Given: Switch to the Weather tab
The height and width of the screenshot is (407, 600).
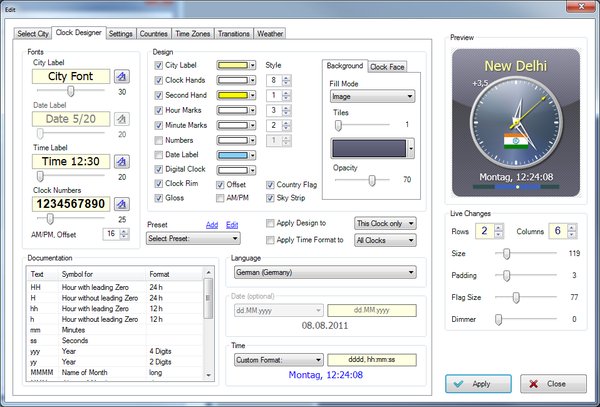Looking at the screenshot, I should [x=270, y=33].
